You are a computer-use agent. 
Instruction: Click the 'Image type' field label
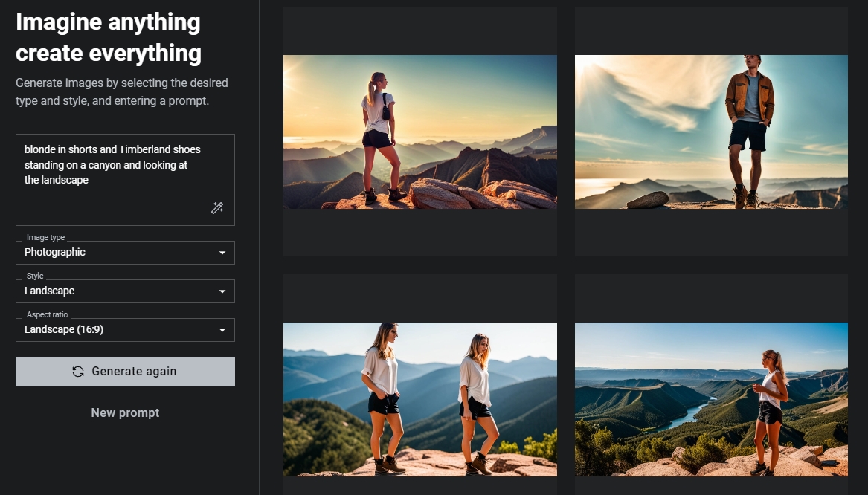coord(45,238)
